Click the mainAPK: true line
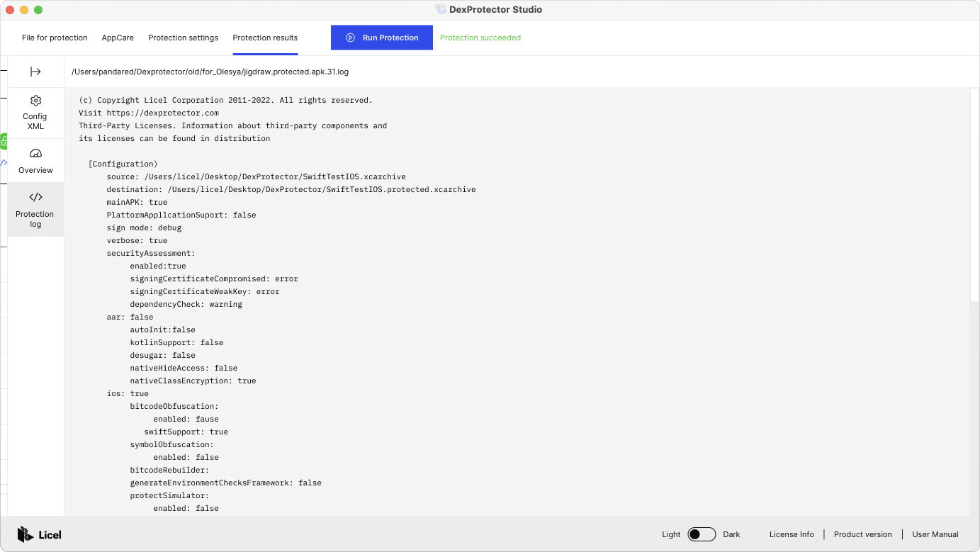The width and height of the screenshot is (980, 552). [137, 202]
